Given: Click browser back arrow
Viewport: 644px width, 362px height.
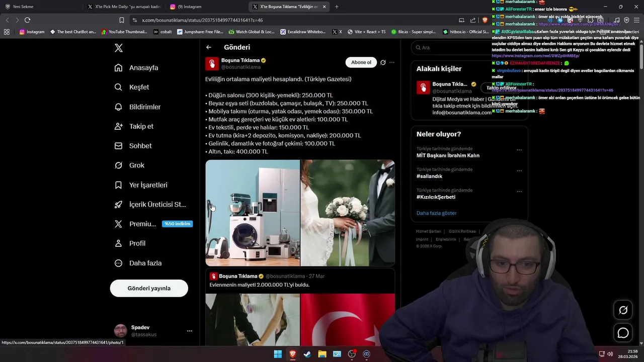Looking at the screenshot, I should click(7, 20).
